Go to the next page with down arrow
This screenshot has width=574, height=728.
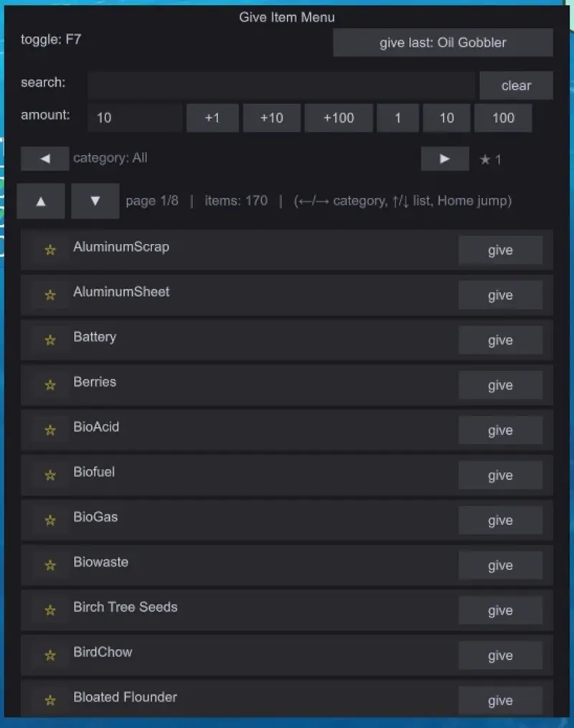pos(95,201)
